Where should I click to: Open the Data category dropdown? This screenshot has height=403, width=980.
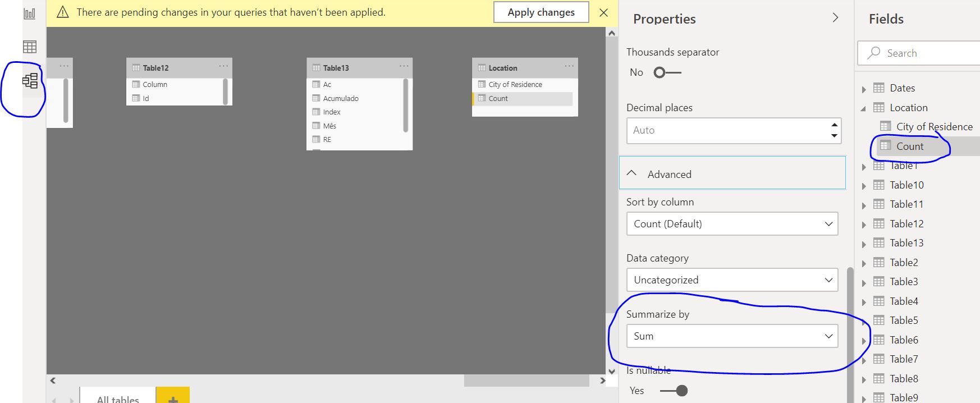click(732, 280)
